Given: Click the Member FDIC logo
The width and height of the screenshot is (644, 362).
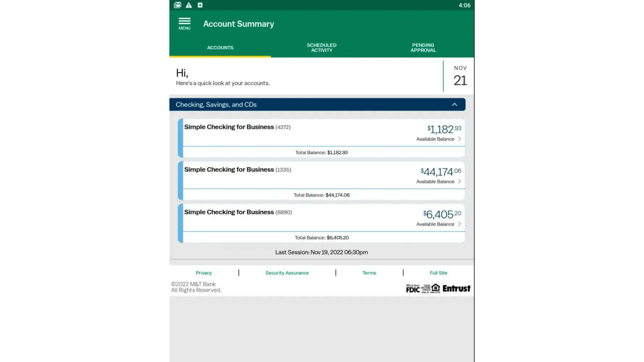Looking at the screenshot, I should (413, 288).
